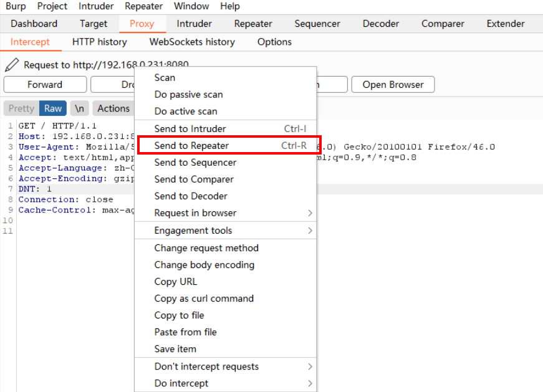
Task: Switch to Pretty view
Action: point(21,108)
